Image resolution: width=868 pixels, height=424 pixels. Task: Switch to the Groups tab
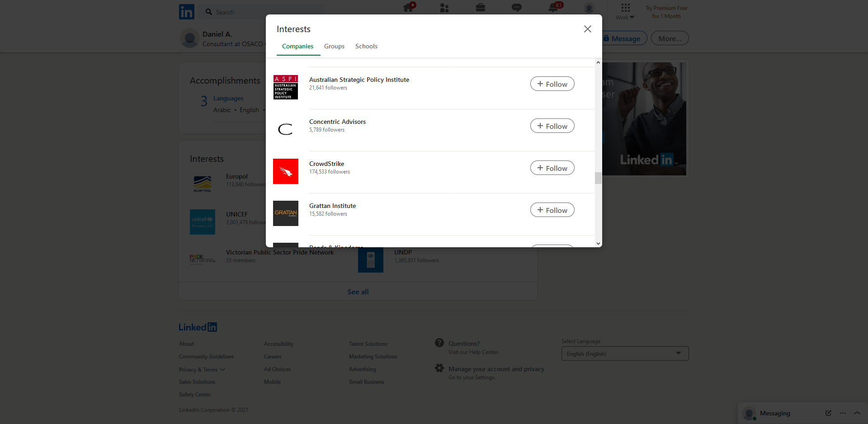click(x=334, y=46)
